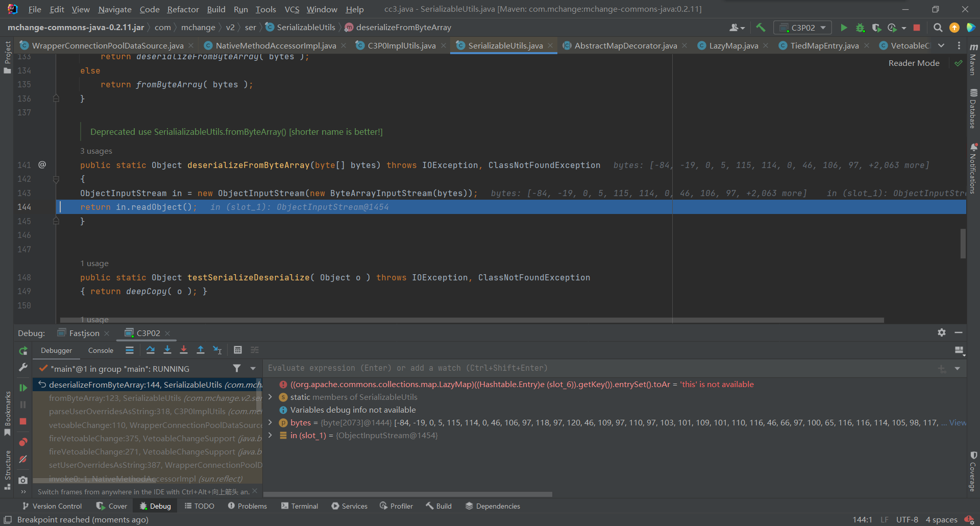
Task: Rerun the C3P02 debug session
Action: (x=23, y=351)
